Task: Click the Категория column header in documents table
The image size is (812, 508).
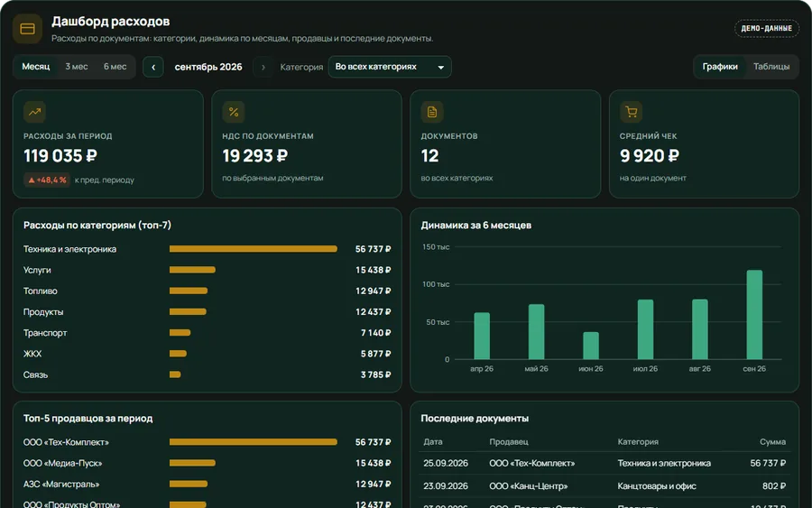Action: [638, 442]
